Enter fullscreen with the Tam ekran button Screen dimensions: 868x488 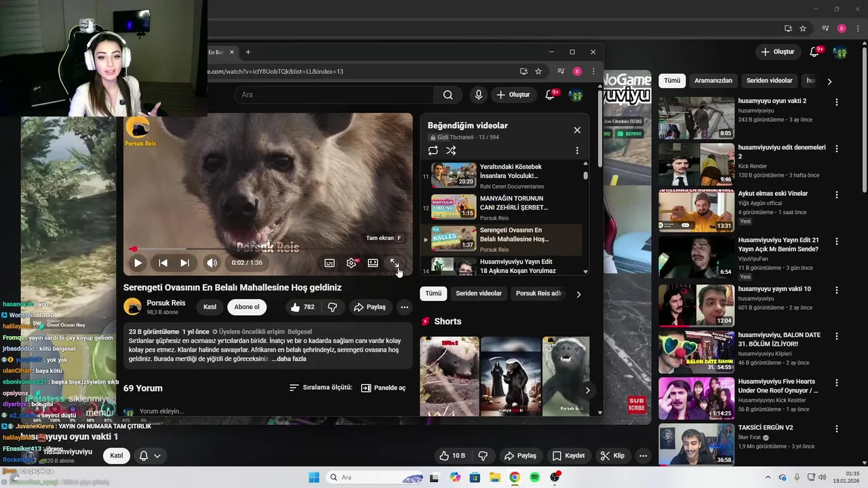tap(395, 263)
